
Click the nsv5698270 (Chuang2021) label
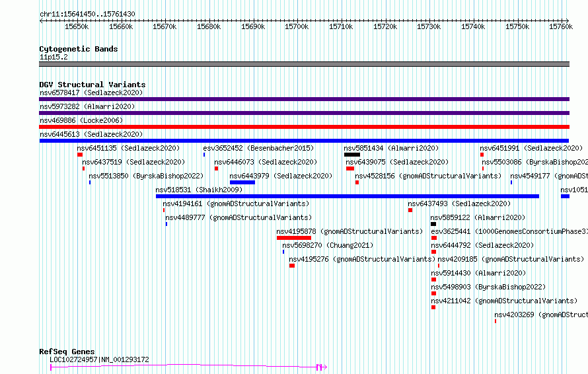328,245
